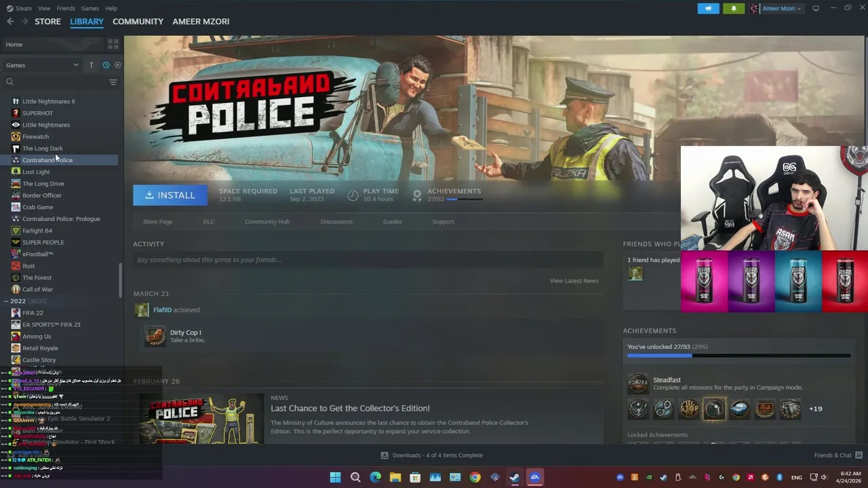The width and height of the screenshot is (868, 488).
Task: Show the +19 more achievements
Action: pyautogui.click(x=815, y=409)
